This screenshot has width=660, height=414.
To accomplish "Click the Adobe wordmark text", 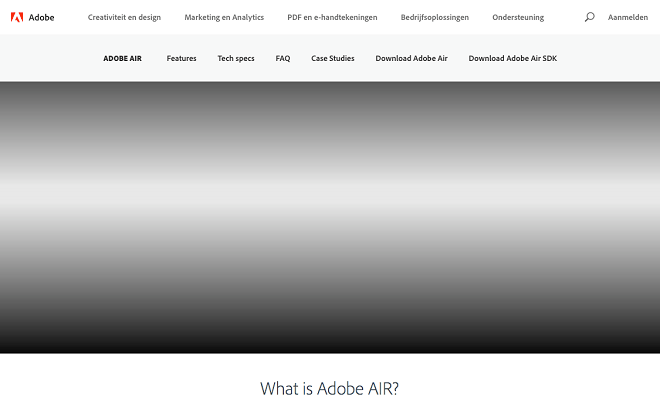I will click(41, 17).
